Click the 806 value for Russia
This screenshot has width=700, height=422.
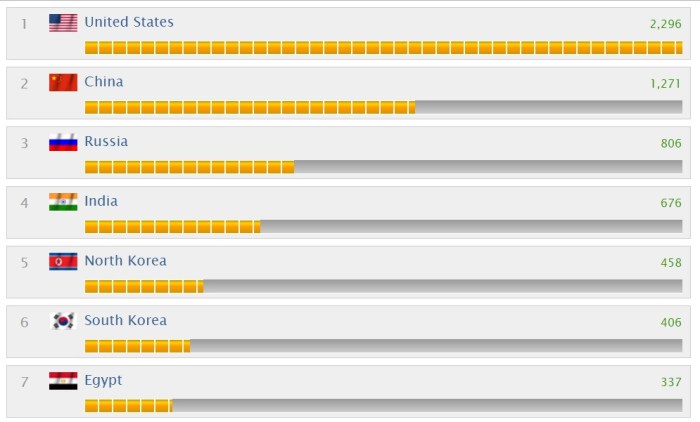tap(671, 143)
